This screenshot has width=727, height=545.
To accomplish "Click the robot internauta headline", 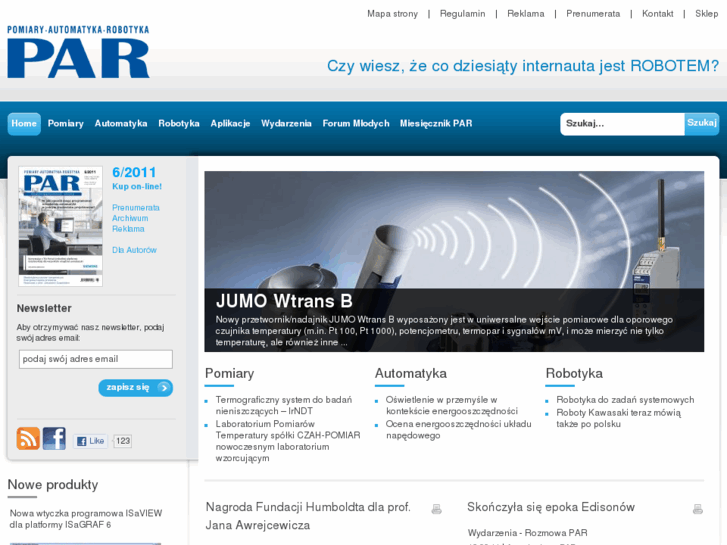I will click(x=523, y=66).
